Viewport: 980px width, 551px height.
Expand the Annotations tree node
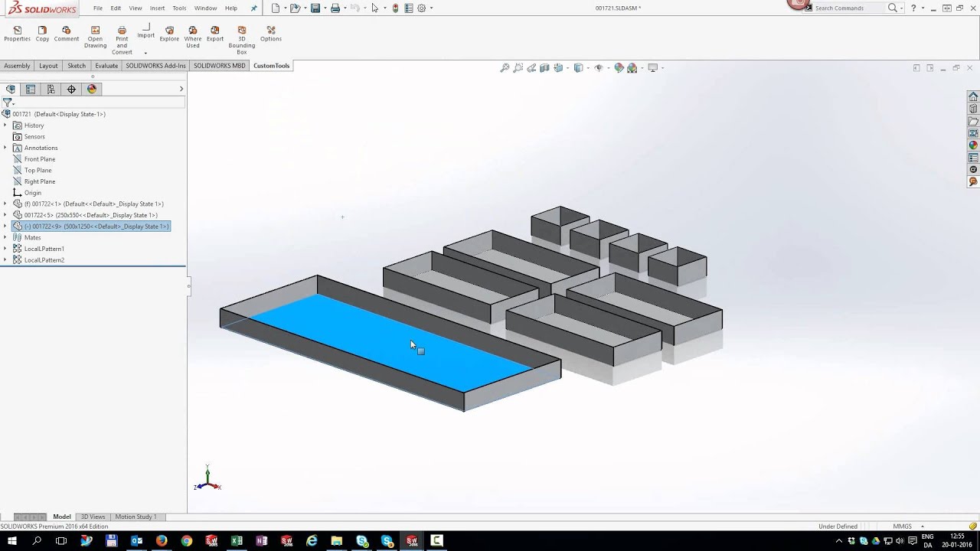(x=5, y=147)
